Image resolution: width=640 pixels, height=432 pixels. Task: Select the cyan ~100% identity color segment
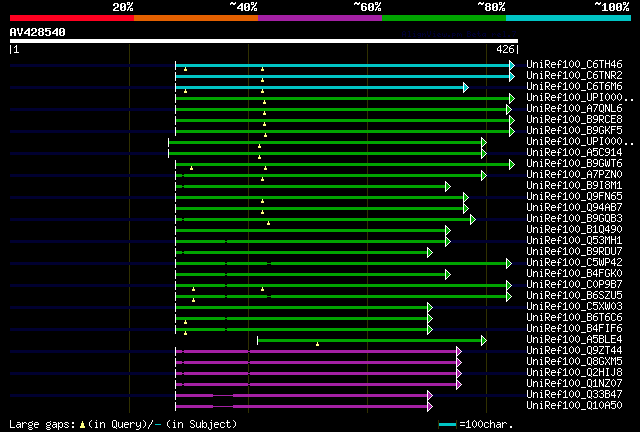click(569, 18)
